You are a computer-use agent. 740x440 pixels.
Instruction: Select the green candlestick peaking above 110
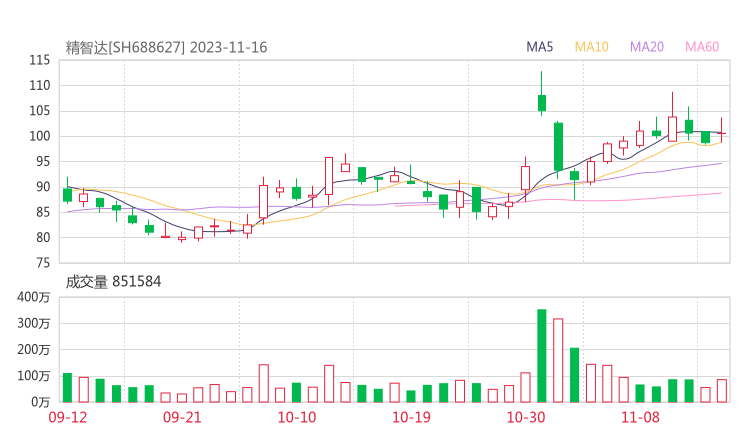pyautogui.click(x=542, y=93)
